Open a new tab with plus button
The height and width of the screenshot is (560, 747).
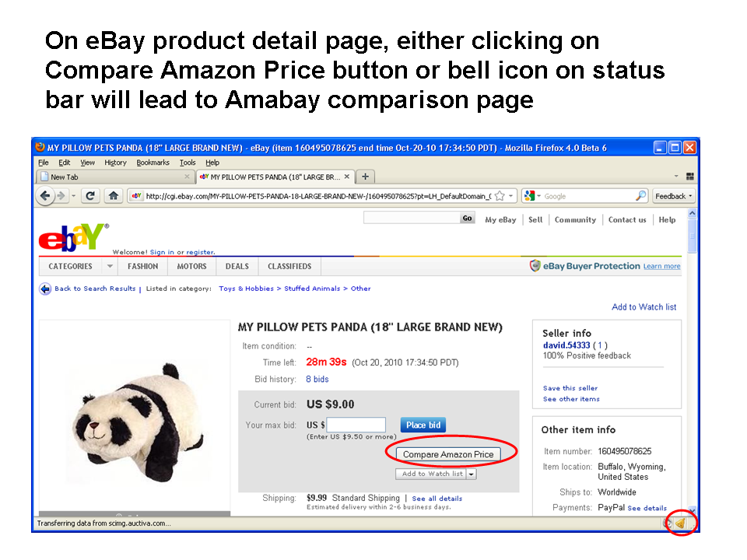[366, 177]
